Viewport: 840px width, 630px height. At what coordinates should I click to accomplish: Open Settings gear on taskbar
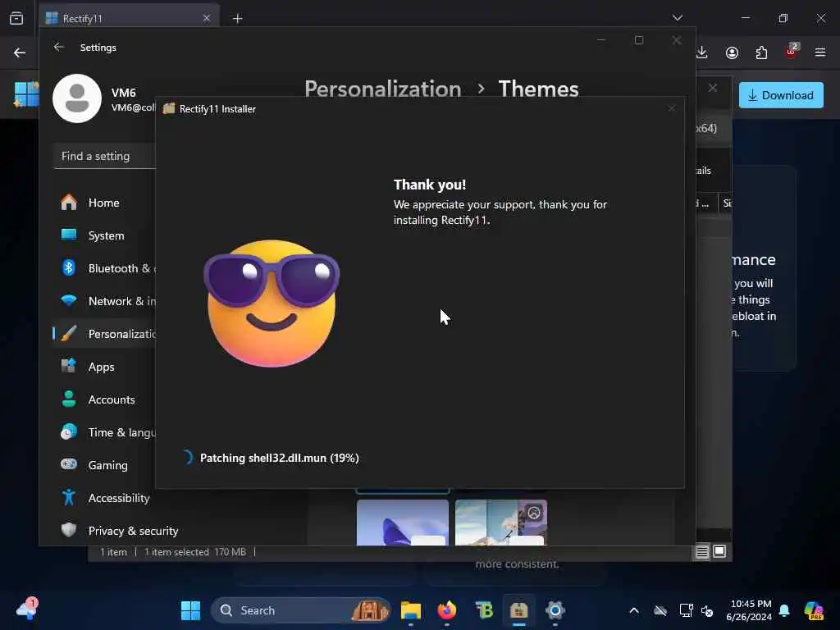point(555,610)
